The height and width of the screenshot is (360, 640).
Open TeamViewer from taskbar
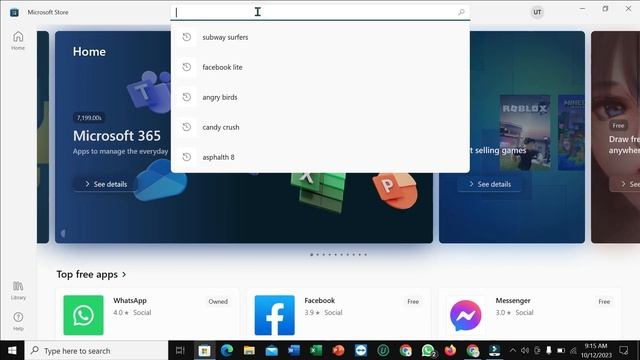pyautogui.click(x=361, y=351)
